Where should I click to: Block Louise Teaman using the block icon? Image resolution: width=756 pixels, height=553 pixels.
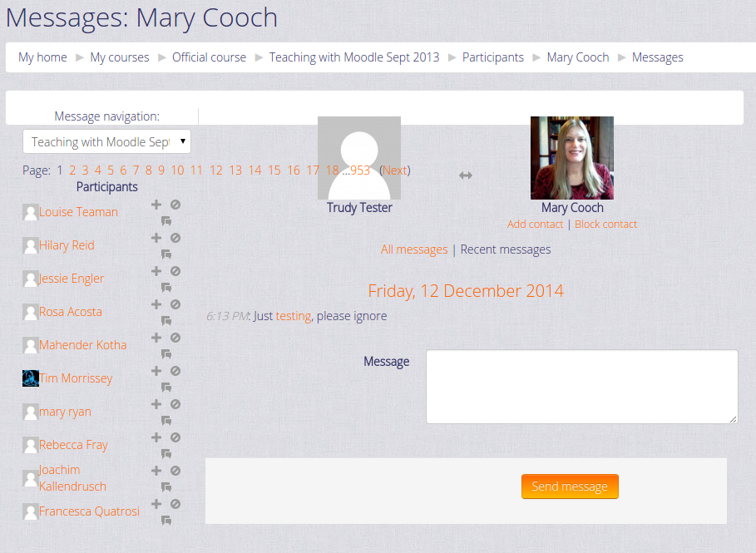tap(175, 205)
